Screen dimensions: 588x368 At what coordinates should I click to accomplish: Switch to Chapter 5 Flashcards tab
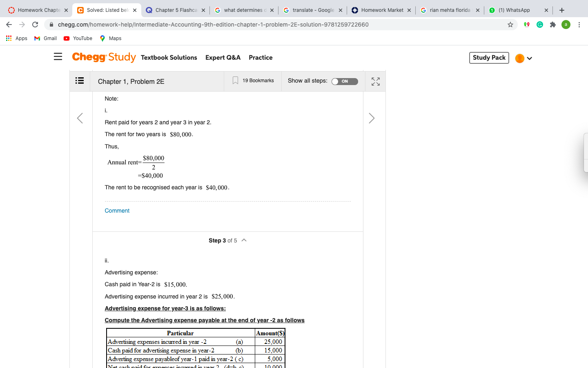click(176, 10)
